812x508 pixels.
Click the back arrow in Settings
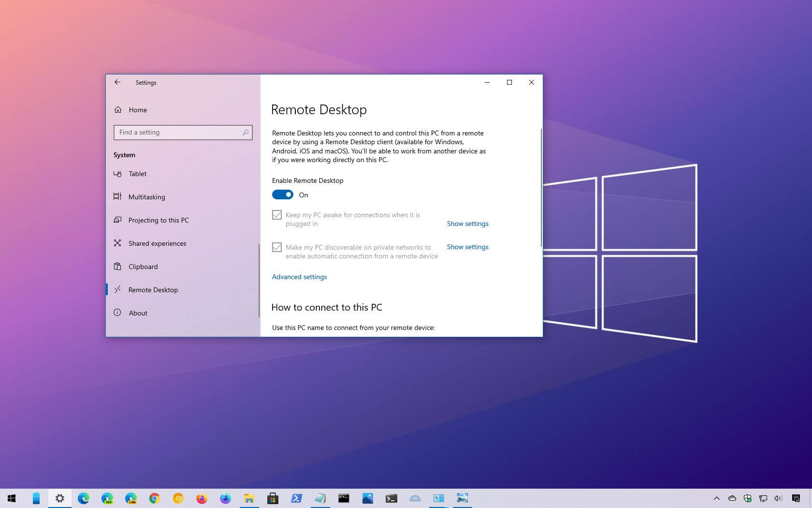point(117,82)
